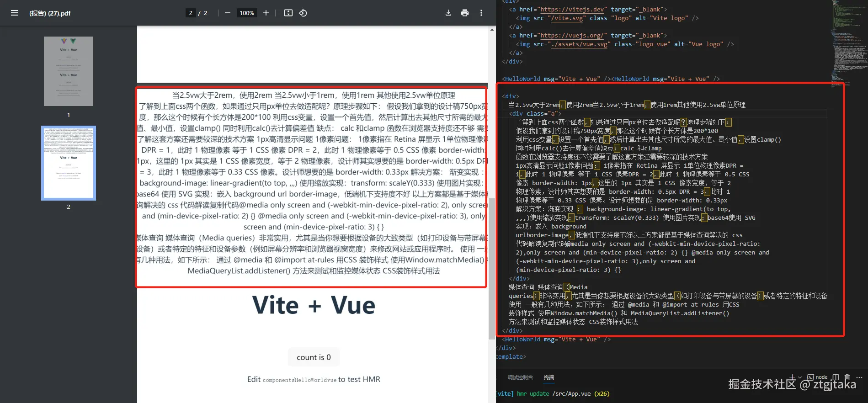The height and width of the screenshot is (403, 868).
Task: Click the https://vitejs.dev link in code
Action: point(573,9)
